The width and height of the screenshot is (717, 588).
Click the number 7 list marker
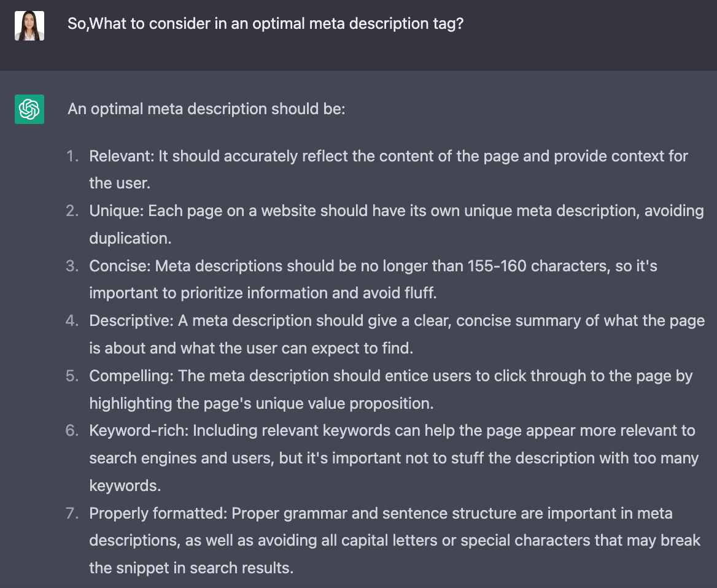(72, 513)
